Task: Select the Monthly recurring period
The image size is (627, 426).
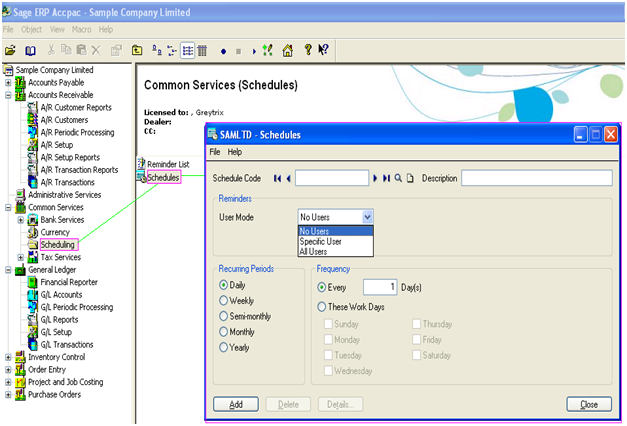Action: (x=223, y=332)
